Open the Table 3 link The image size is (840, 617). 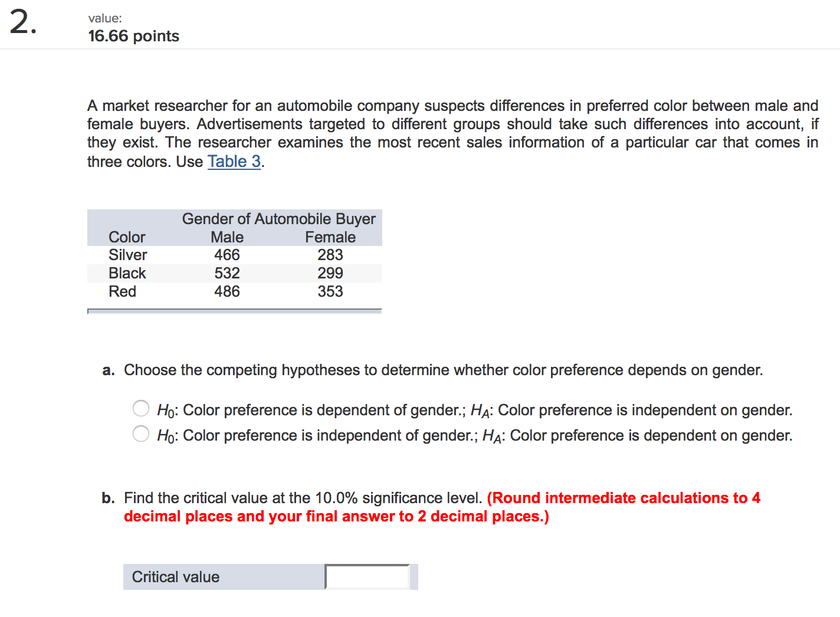coord(234,161)
